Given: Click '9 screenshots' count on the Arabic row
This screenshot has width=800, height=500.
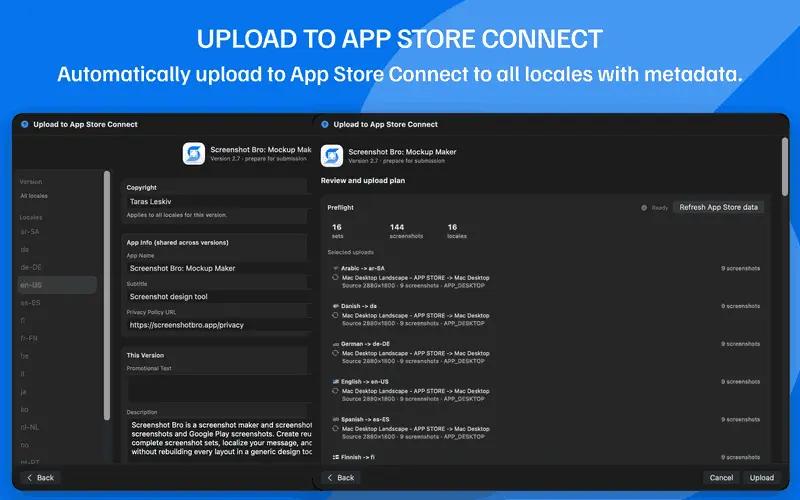Looking at the screenshot, I should 740,268.
